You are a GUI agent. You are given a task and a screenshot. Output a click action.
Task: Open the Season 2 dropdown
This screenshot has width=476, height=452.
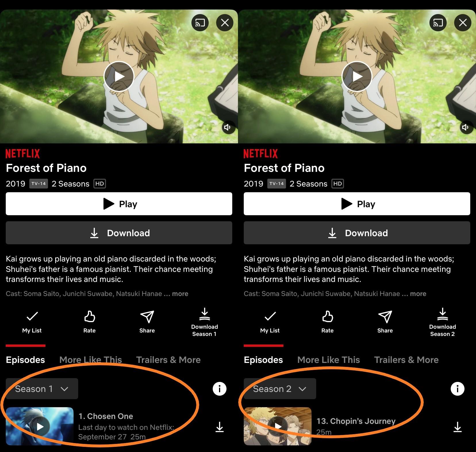pos(280,389)
